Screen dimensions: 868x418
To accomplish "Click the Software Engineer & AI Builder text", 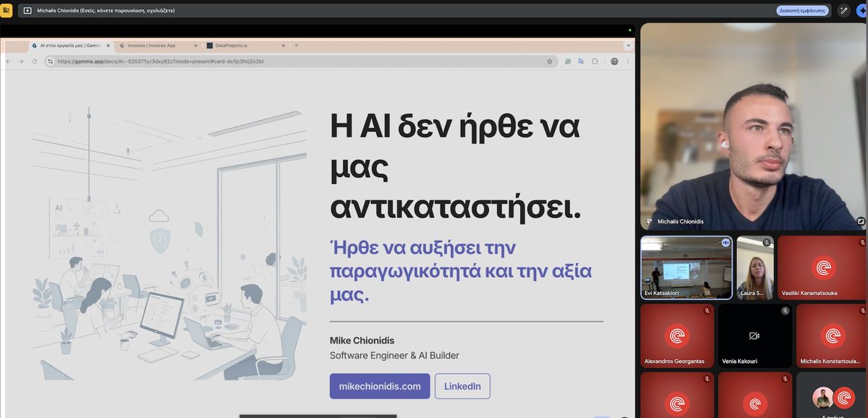I will coord(394,356).
